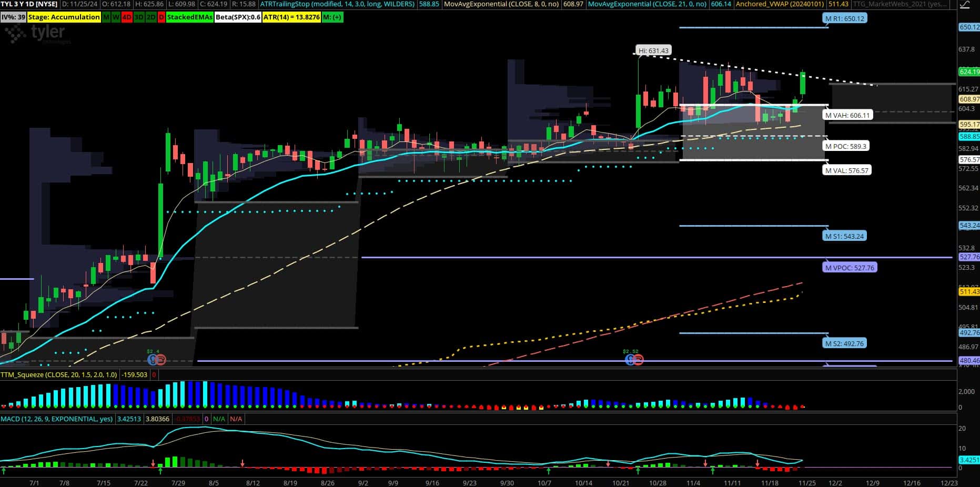Click the ATR(14) = 13.8276 label

[x=291, y=17]
